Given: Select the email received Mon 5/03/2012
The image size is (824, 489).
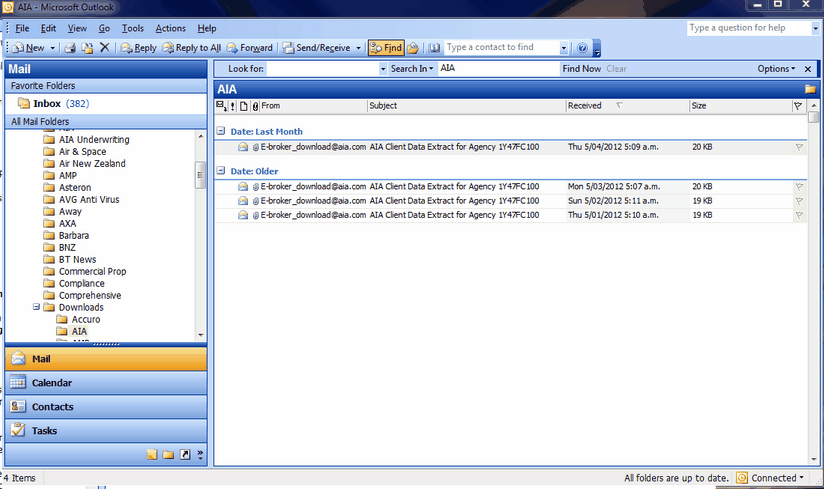Looking at the screenshot, I should point(511,186).
